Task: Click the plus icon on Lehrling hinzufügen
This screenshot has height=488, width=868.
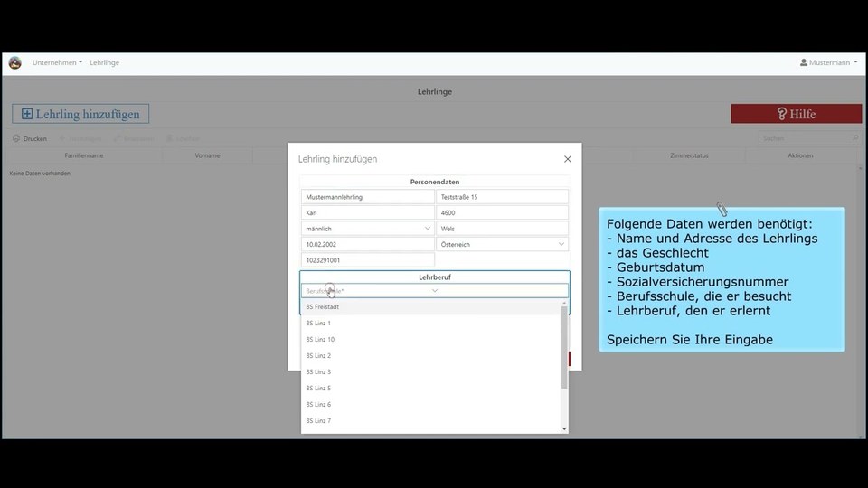Action: pos(27,114)
